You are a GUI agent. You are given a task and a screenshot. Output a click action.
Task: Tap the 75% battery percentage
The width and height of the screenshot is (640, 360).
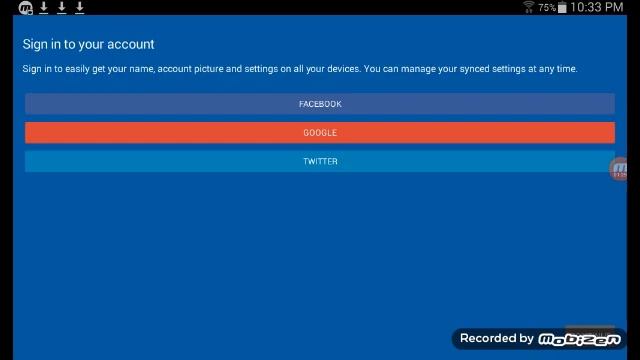pos(547,7)
